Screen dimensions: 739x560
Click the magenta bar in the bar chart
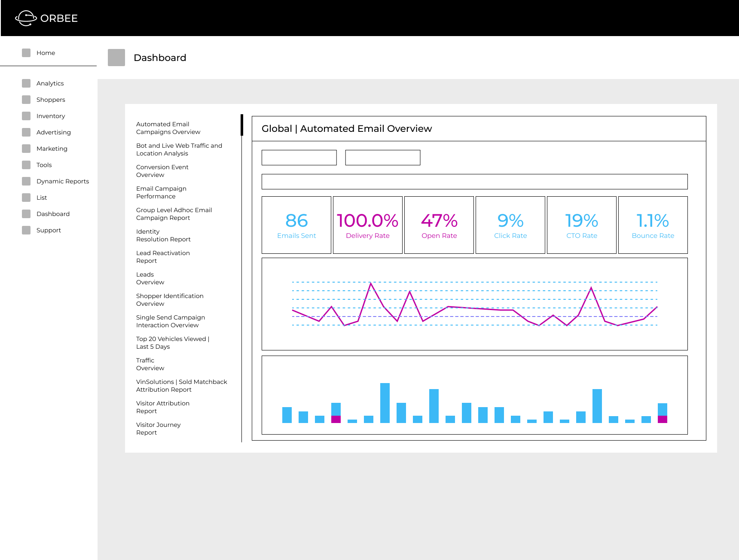(336, 419)
